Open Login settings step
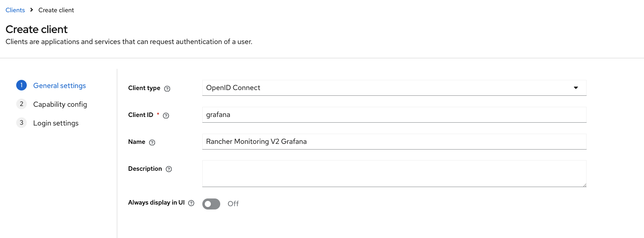This screenshot has width=644, height=238. 56,123
